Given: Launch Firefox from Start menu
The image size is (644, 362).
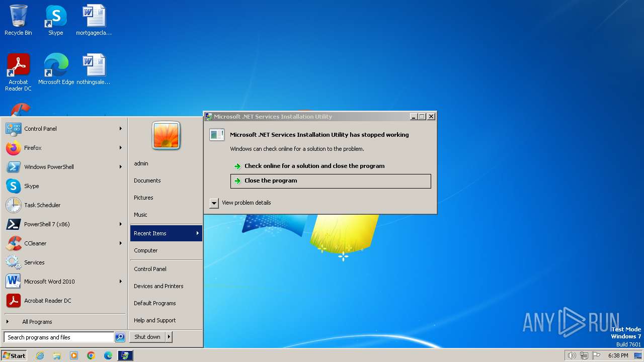Looking at the screenshot, I should (64, 148).
